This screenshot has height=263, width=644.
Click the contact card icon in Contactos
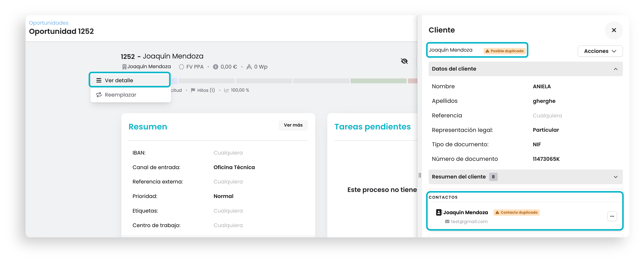439,212
